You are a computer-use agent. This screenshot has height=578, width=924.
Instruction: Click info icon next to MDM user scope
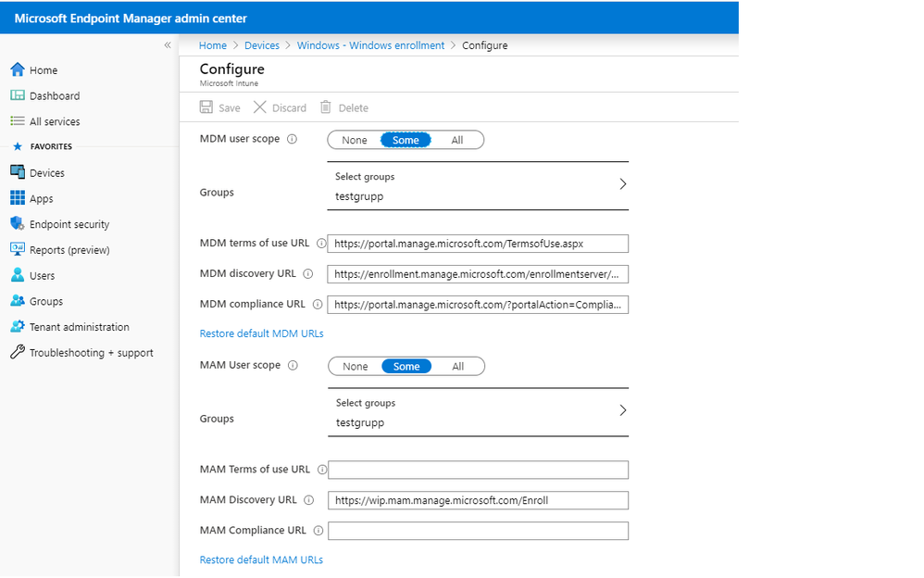(x=292, y=140)
